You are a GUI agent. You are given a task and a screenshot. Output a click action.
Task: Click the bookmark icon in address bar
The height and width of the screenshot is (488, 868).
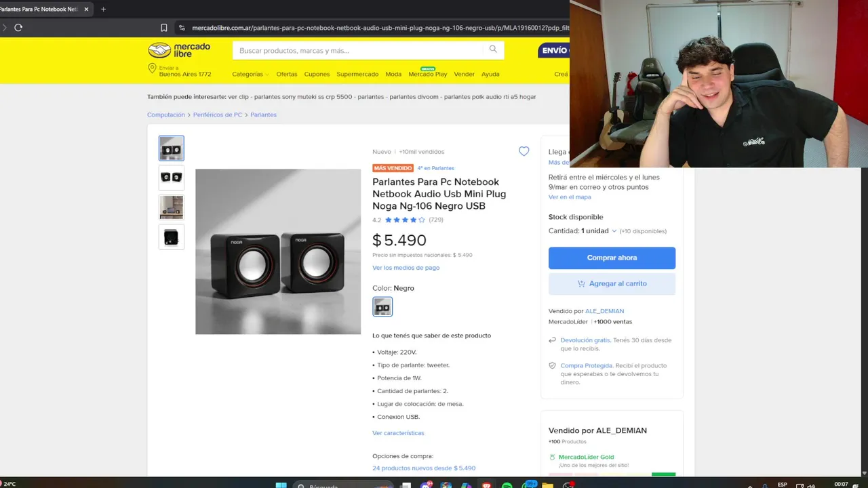[x=164, y=28]
